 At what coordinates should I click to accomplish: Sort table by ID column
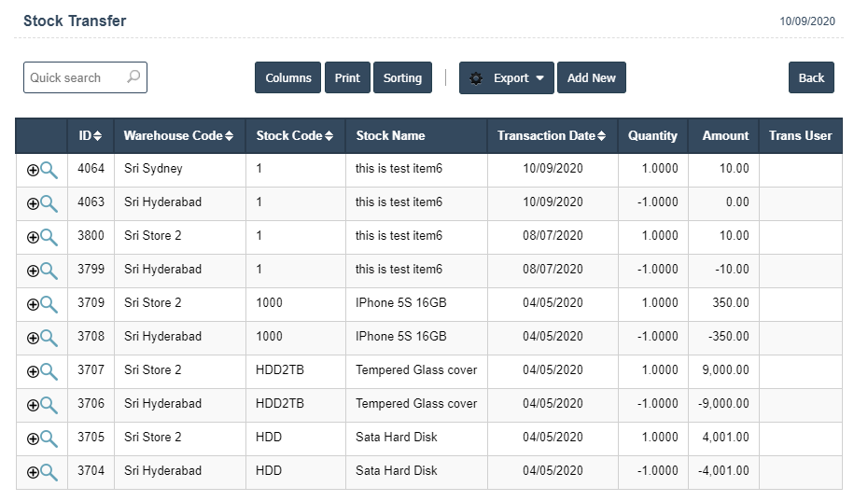(x=91, y=136)
